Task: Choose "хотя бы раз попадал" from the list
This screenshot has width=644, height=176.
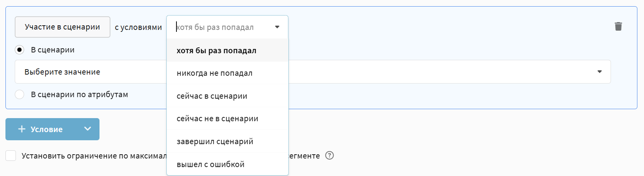Action: click(216, 51)
